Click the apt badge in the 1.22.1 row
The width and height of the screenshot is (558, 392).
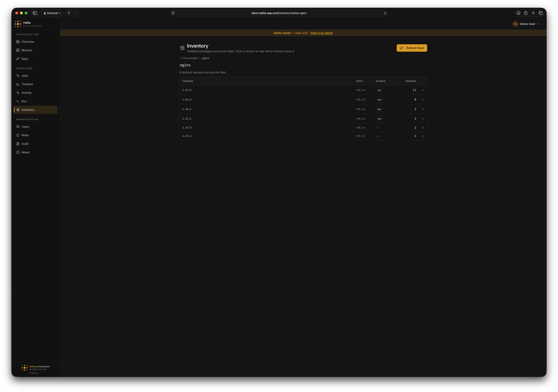[379, 109]
